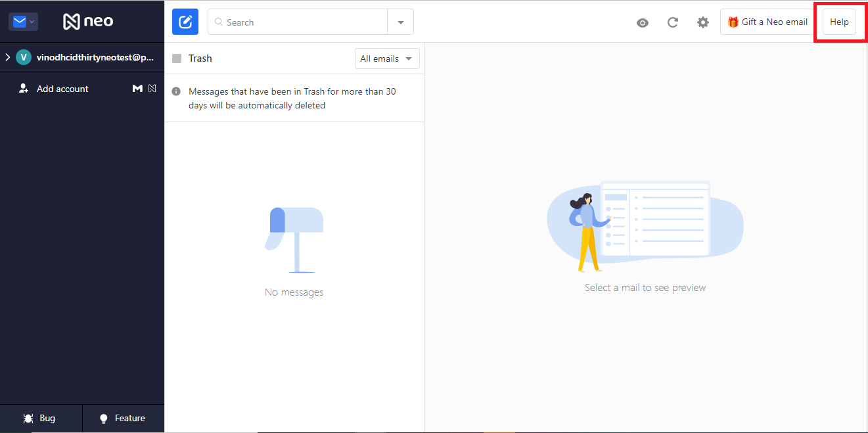868x433 pixels.
Task: Click the lightbulb icon in the Feature button
Action: coord(103,419)
